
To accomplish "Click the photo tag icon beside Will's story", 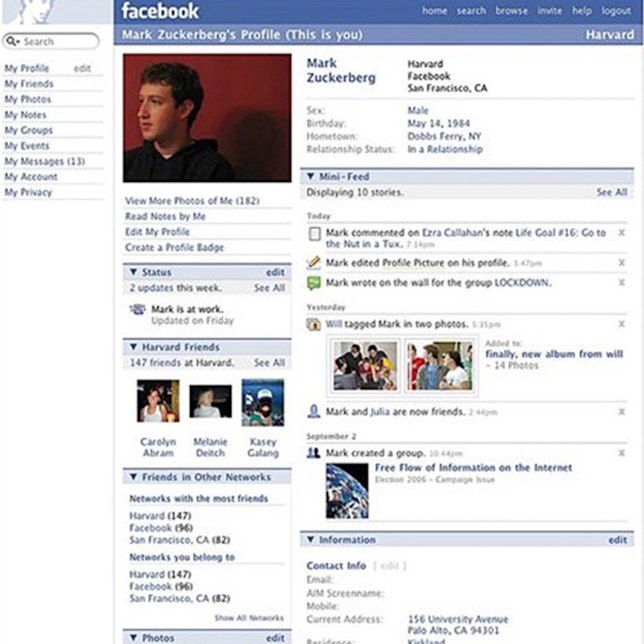I will pos(314,324).
